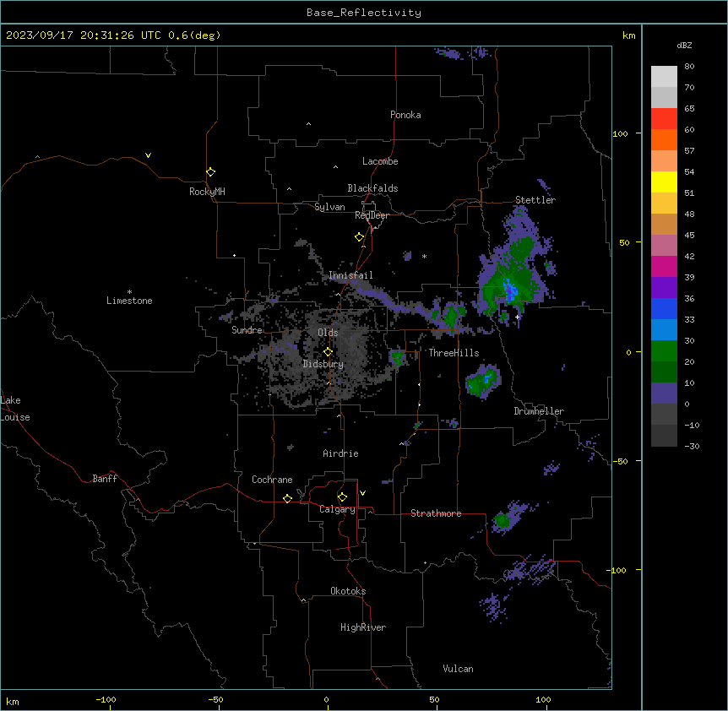Click the Okotoks label
The width and height of the screenshot is (728, 711).
[348, 591]
